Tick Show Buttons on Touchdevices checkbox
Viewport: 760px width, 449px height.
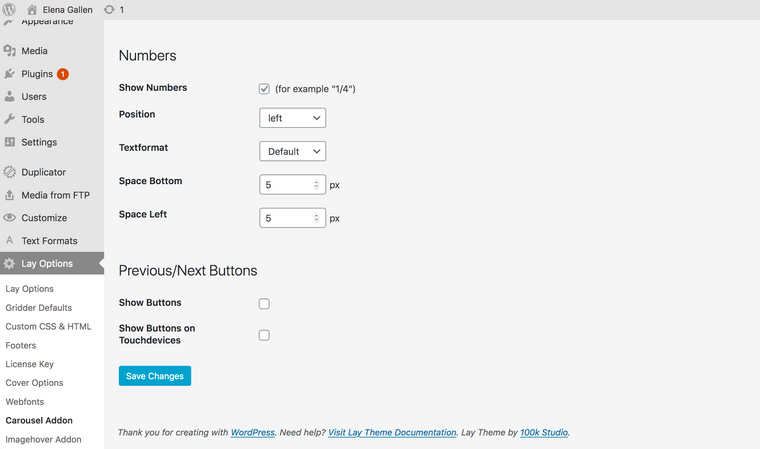pyautogui.click(x=264, y=335)
